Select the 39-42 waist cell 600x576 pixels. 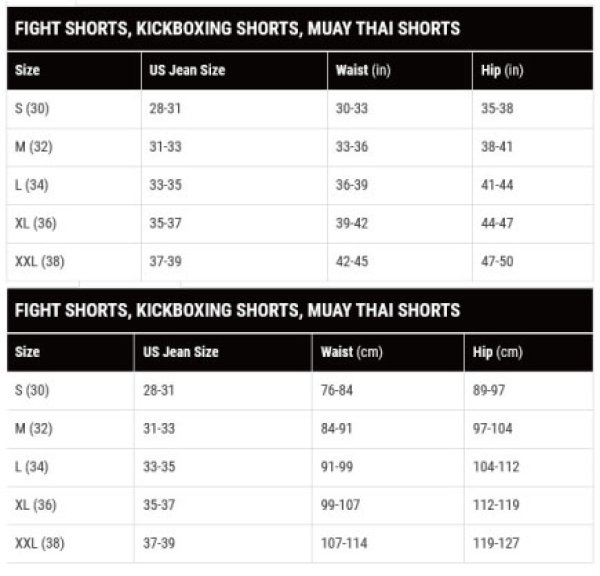pos(352,223)
